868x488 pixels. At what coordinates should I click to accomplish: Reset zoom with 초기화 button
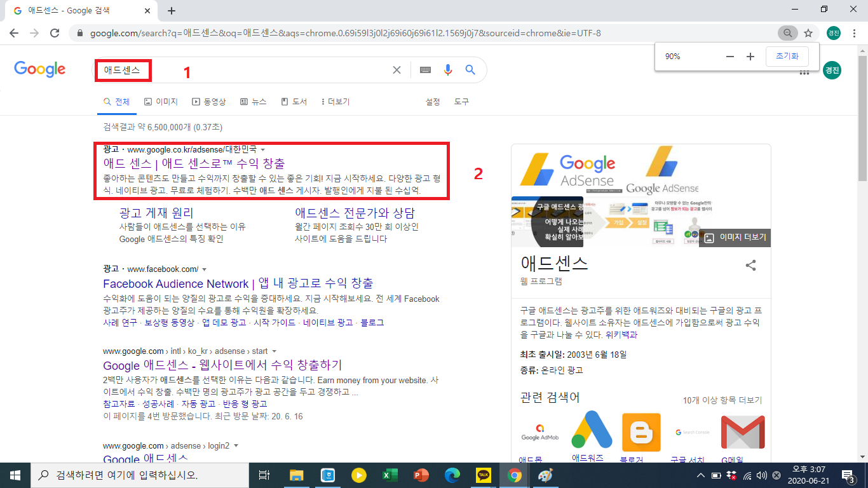click(x=787, y=57)
